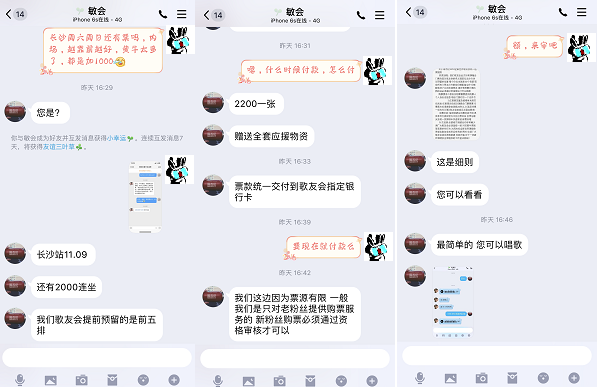This screenshot has width=597, height=387.
Task: Open the emoji picker in the right chat toolbar
Action: [543, 377]
